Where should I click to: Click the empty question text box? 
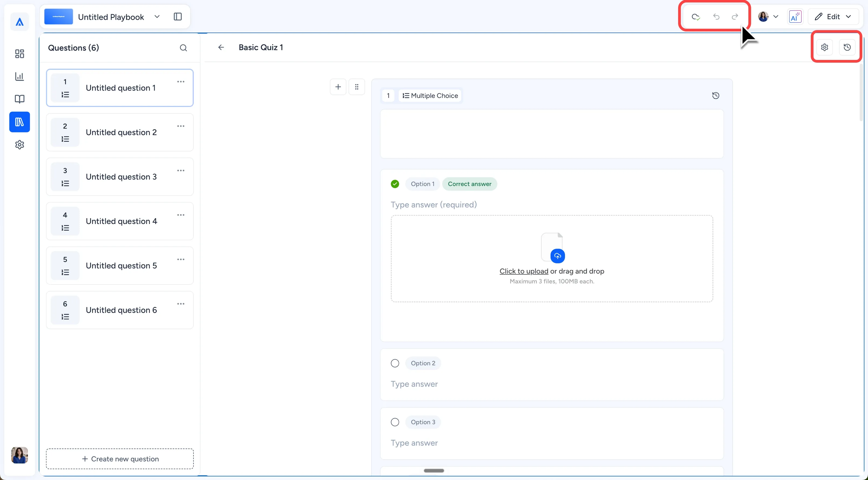click(552, 134)
